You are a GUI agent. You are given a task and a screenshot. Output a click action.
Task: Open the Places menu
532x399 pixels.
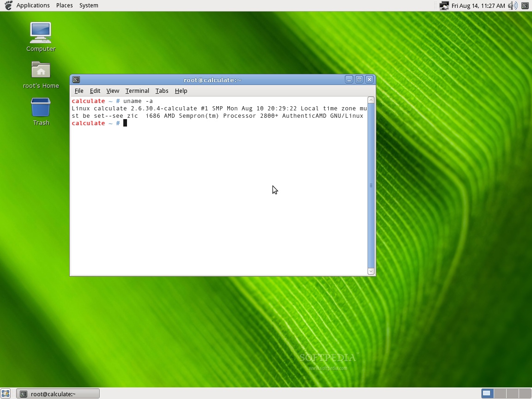click(64, 5)
